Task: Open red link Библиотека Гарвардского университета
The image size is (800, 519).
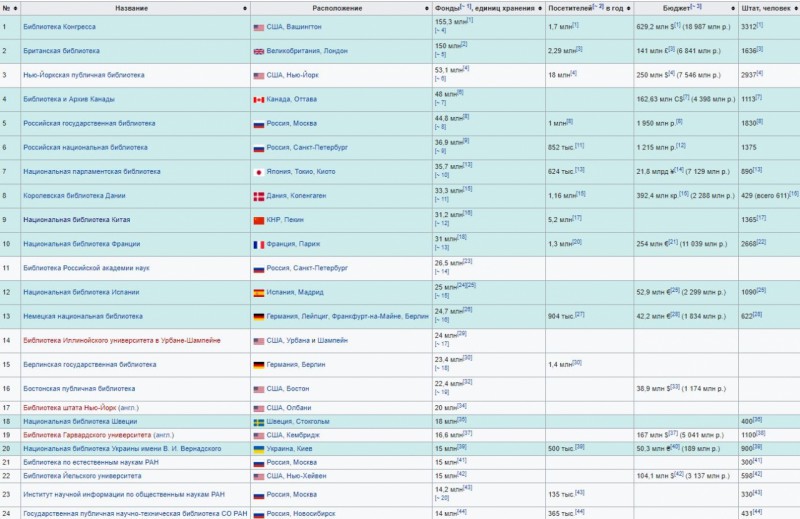Action: [87, 435]
